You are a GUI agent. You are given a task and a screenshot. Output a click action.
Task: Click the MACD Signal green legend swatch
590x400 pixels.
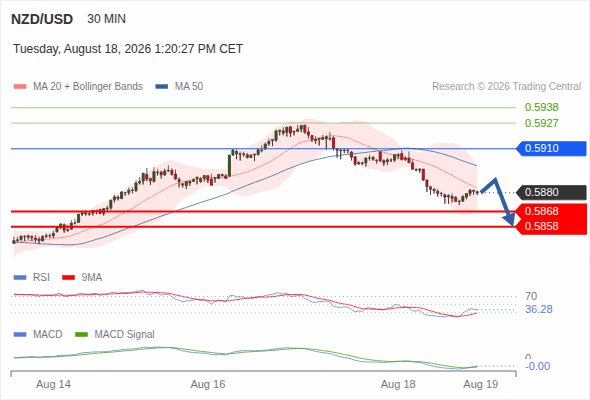82,335
